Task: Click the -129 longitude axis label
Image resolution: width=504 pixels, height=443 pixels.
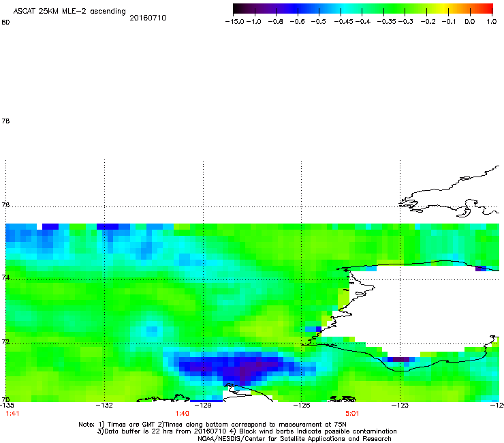Action: tap(204, 406)
